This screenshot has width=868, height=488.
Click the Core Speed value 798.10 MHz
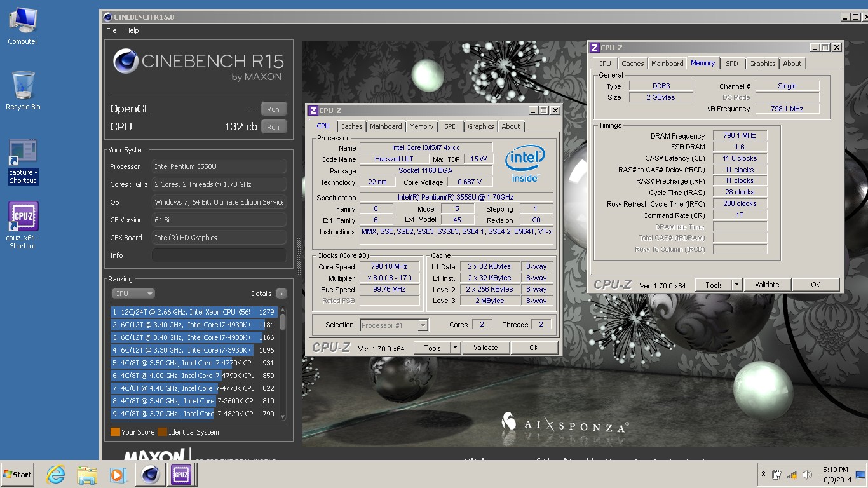[390, 267]
